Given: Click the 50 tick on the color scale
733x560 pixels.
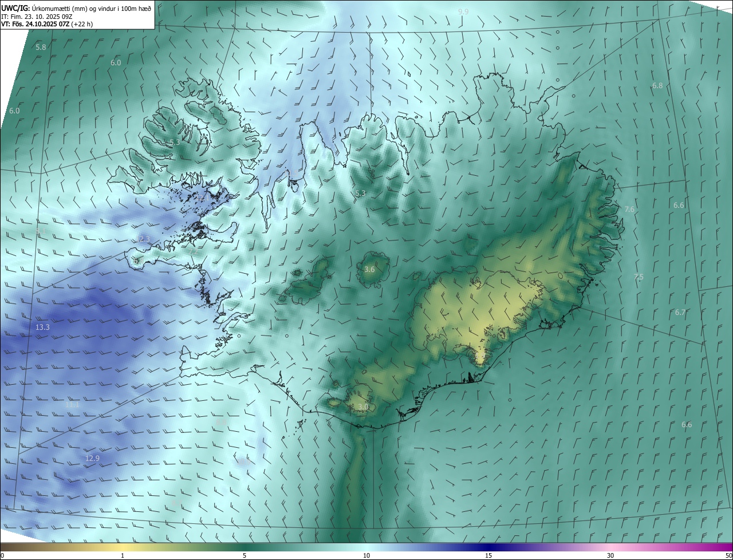Looking at the screenshot, I should point(728,555).
